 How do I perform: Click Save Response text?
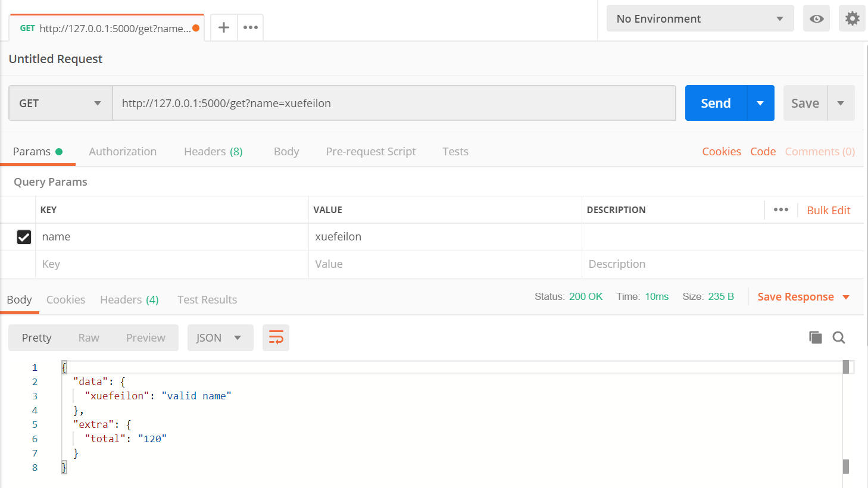795,297
